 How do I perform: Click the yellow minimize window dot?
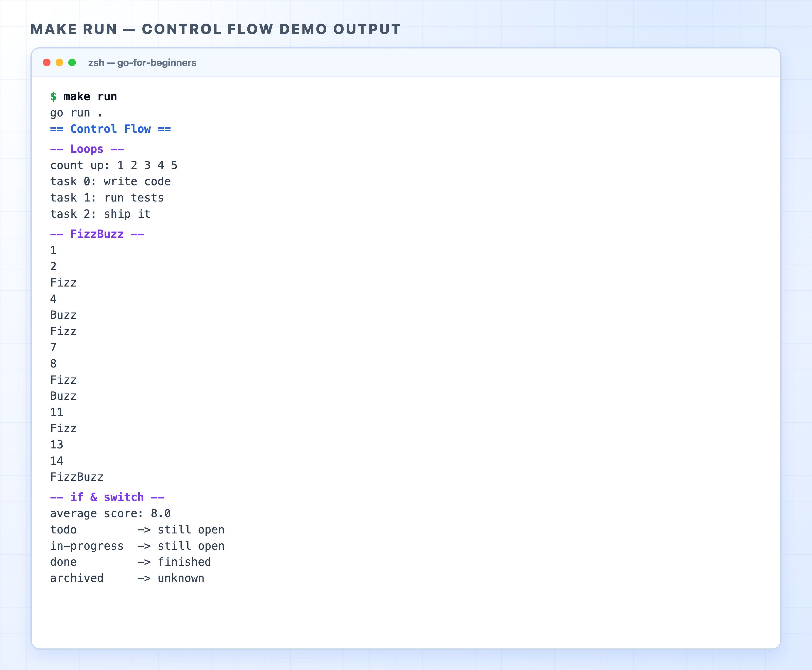pos(59,62)
